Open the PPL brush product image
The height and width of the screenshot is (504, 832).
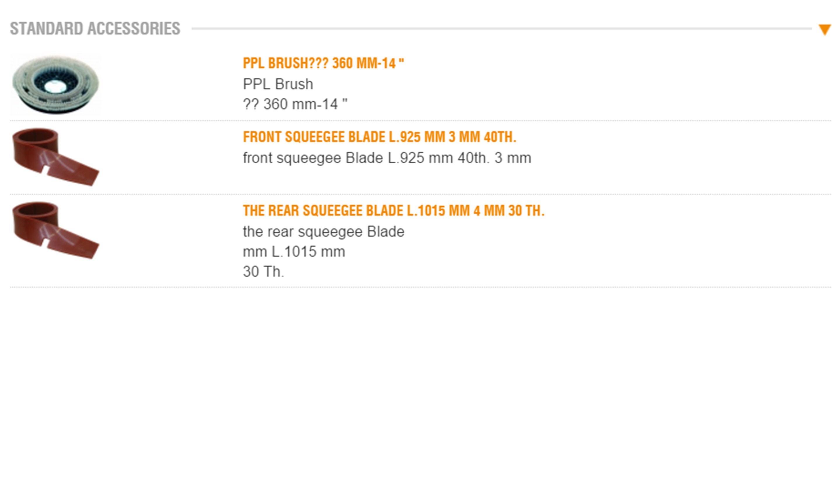tap(56, 84)
